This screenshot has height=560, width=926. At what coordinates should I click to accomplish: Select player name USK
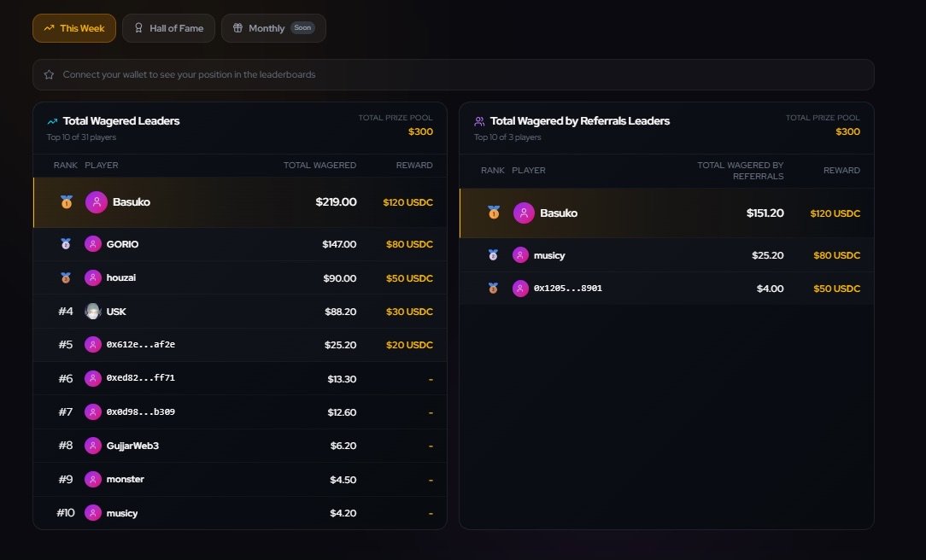pos(116,312)
